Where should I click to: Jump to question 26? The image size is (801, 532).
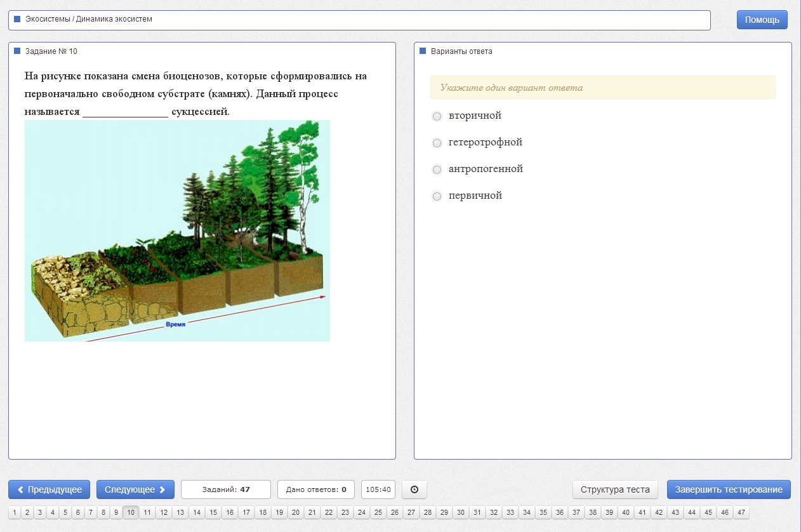click(x=395, y=512)
